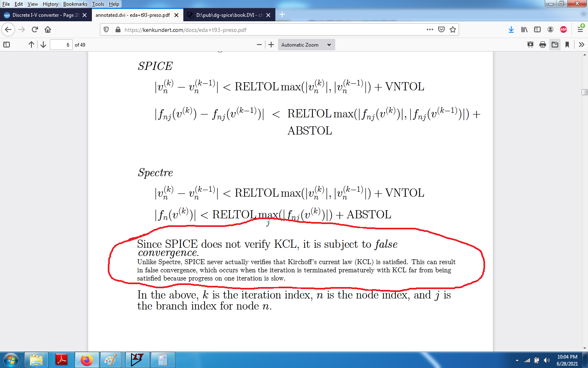
Task: Open the Firefox hamburger menu
Action: click(x=580, y=29)
